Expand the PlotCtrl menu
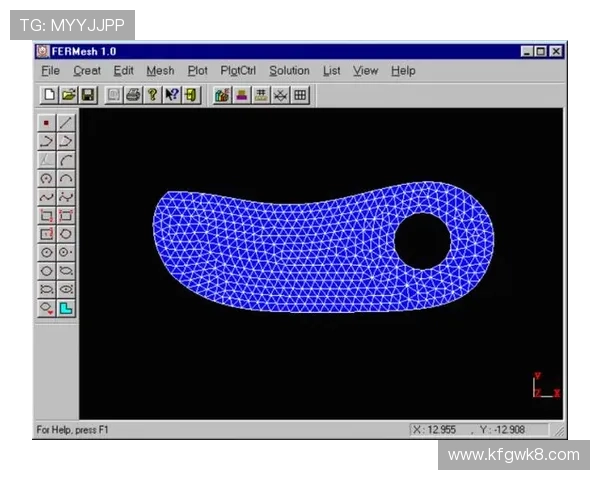This screenshot has width=600, height=480. click(238, 71)
